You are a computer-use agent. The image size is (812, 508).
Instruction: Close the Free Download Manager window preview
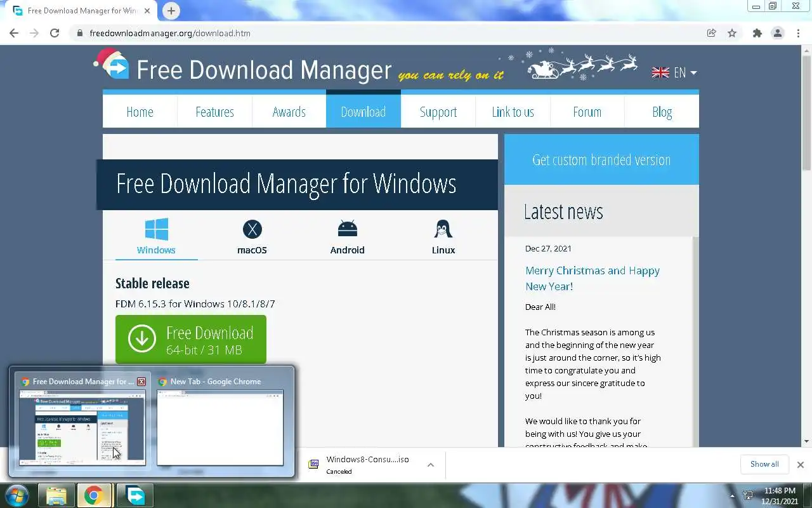click(141, 382)
